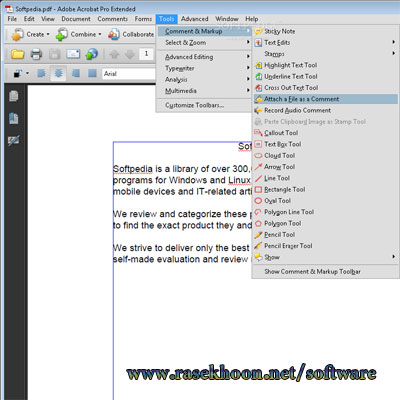Screen dimensions: 400x400
Task: Expand the Multimedia submenu
Action: click(204, 91)
